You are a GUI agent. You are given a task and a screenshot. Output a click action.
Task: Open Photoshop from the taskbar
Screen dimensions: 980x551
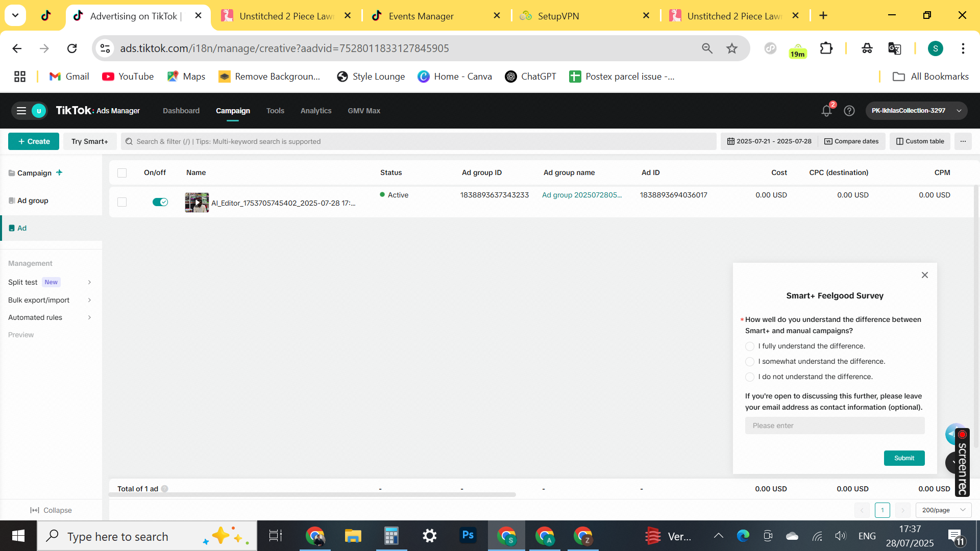(x=468, y=536)
